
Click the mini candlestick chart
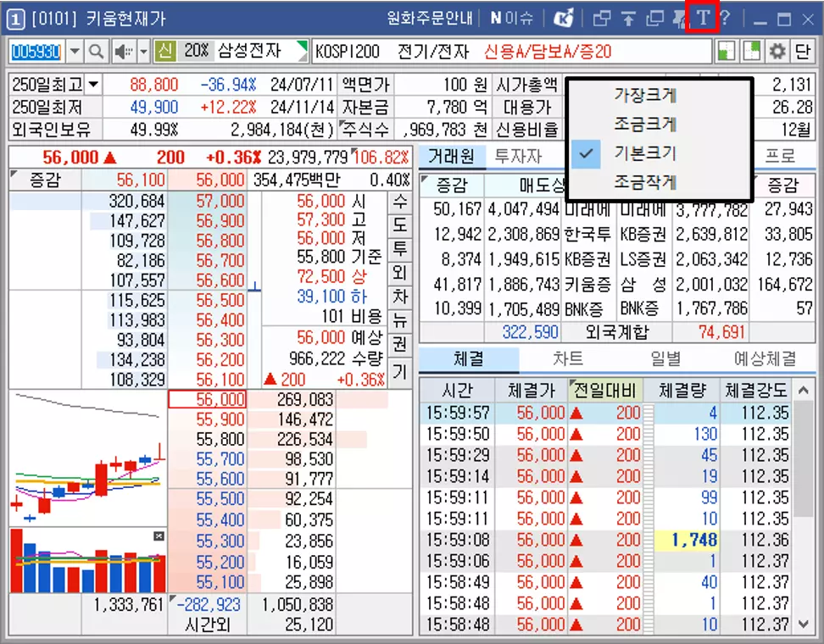click(x=88, y=458)
